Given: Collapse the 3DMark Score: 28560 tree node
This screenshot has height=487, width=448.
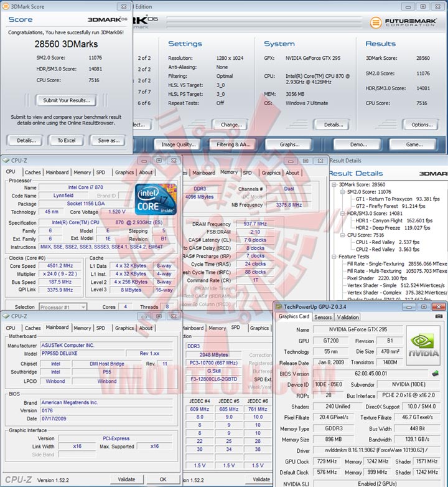Looking at the screenshot, I should tap(334, 184).
